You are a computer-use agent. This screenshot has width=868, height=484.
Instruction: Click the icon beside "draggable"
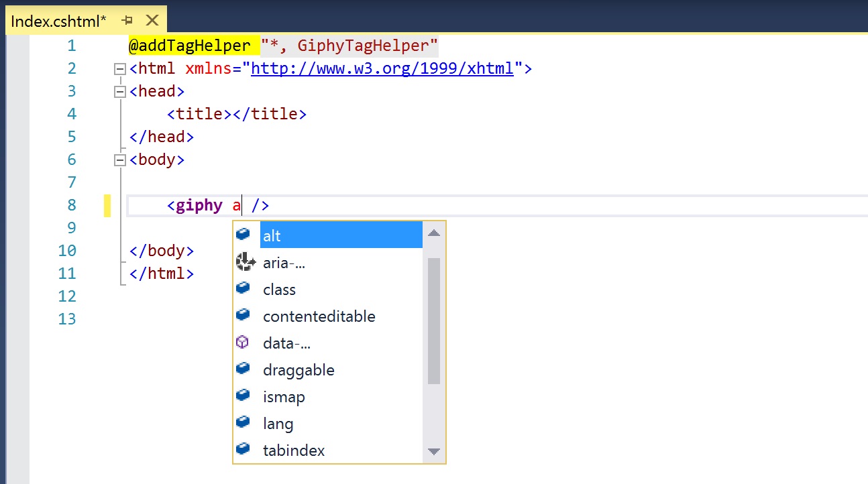[243, 369]
